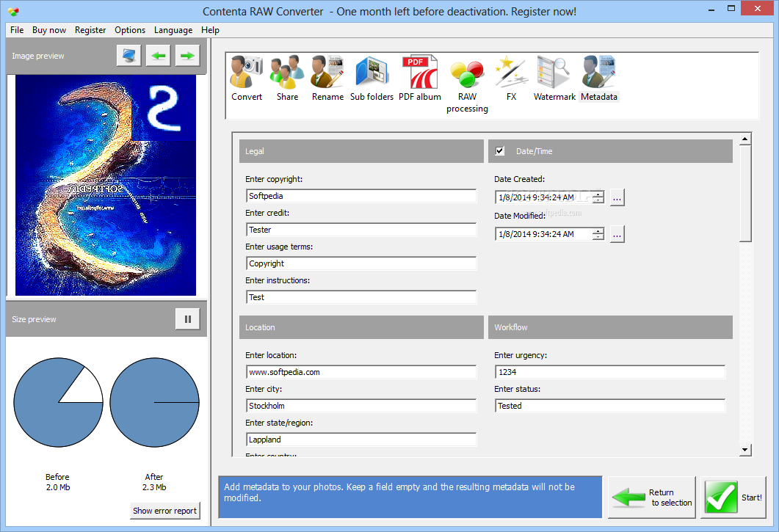779x532 pixels.
Task: Increase Date Created with stepper up arrow
Action: click(598, 194)
